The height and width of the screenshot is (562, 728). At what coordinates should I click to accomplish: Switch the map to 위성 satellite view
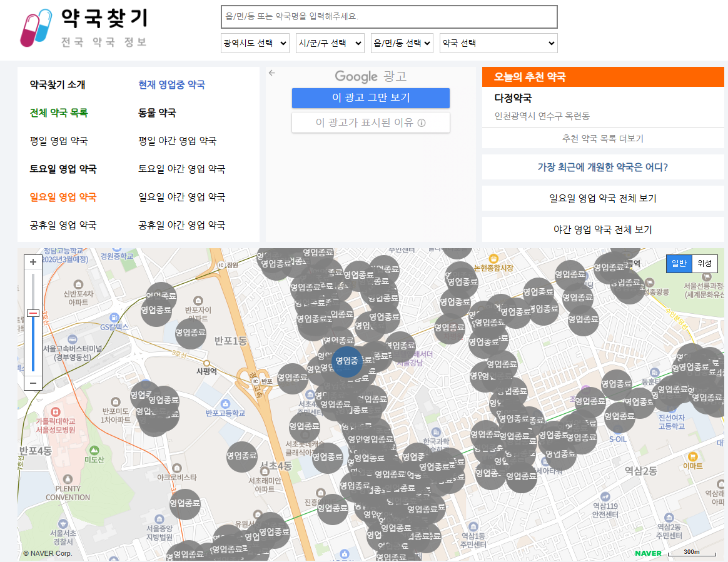[x=705, y=263]
